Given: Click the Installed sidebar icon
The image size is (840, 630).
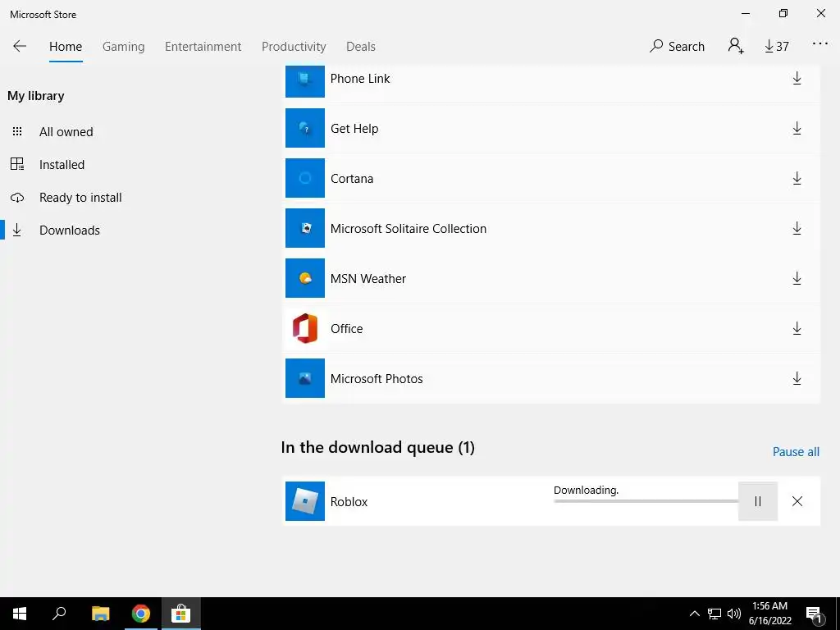Looking at the screenshot, I should tap(17, 164).
